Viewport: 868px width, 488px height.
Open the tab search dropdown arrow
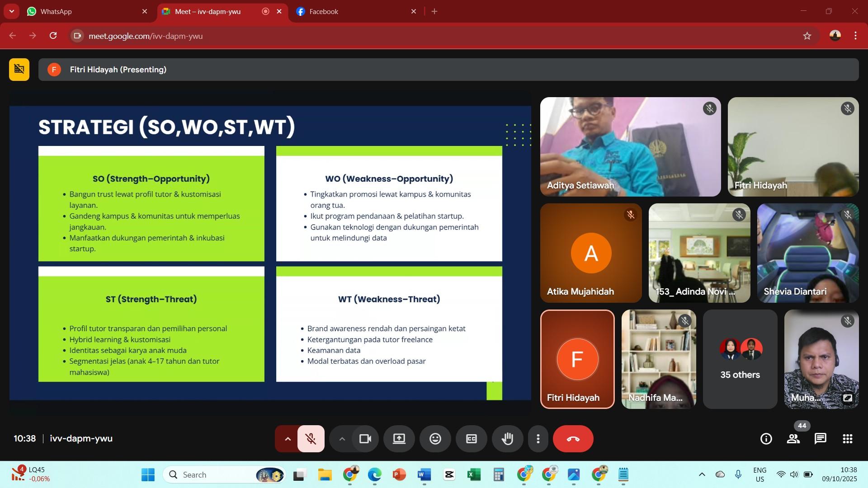coord(11,11)
